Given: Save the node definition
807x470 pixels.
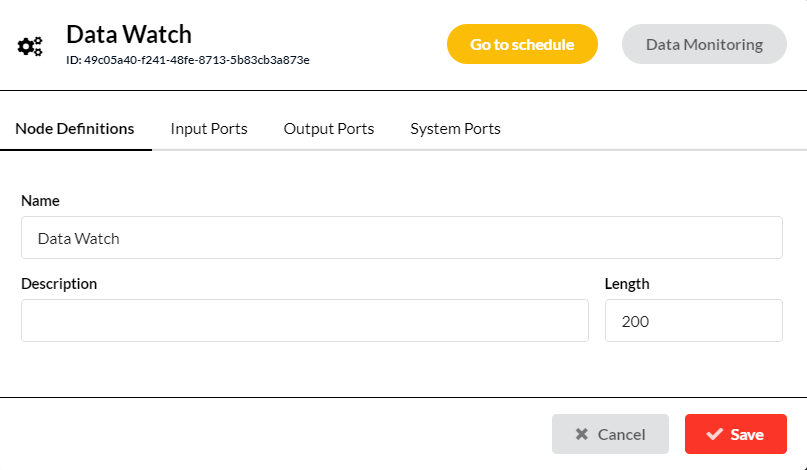Looking at the screenshot, I should coord(735,434).
